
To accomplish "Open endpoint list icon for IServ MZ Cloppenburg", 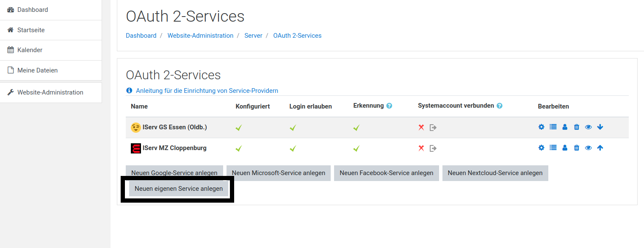I will coord(553,148).
